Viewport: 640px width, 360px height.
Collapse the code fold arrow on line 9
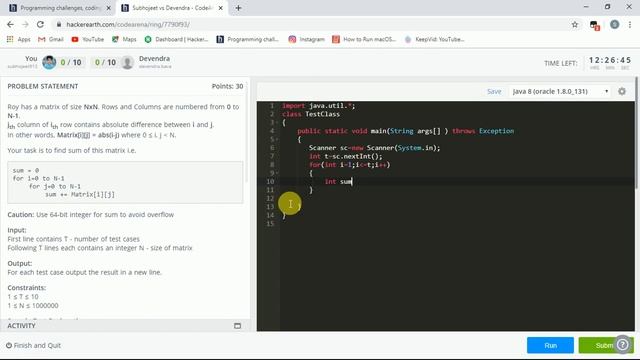(277, 173)
